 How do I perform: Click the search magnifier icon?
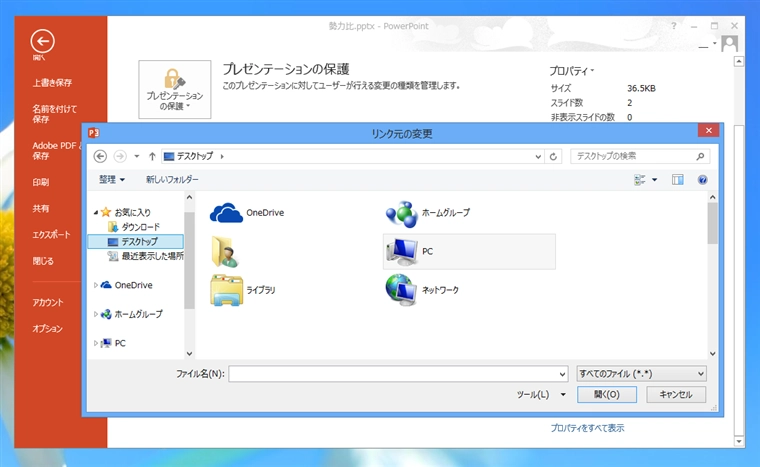[x=700, y=156]
